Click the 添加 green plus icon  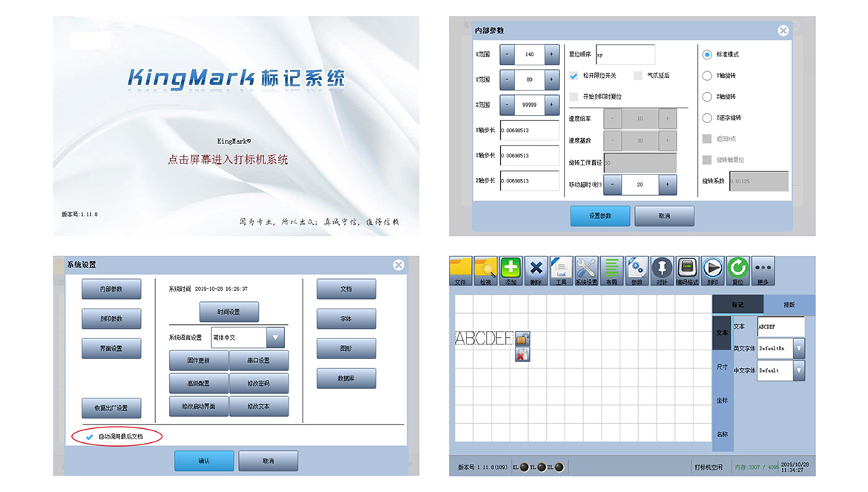tap(510, 271)
